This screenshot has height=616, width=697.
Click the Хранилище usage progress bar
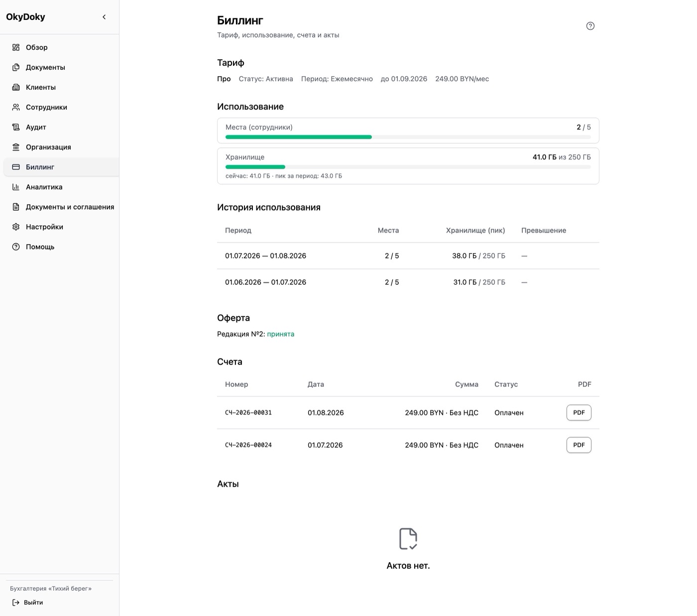(408, 167)
